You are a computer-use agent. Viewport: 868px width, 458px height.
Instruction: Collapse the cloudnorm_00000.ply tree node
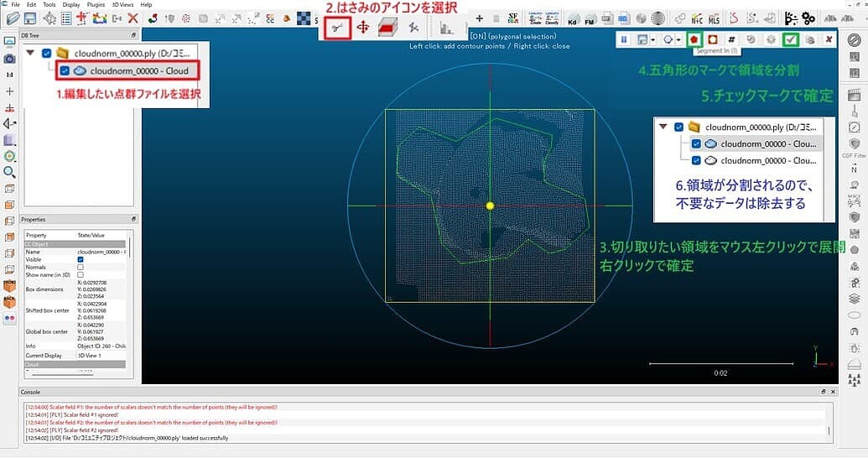[31, 53]
